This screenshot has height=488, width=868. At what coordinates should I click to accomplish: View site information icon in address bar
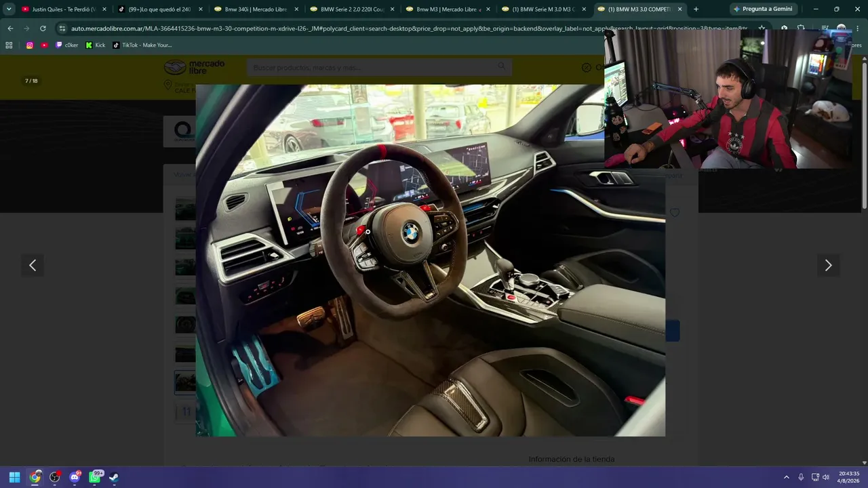62,28
